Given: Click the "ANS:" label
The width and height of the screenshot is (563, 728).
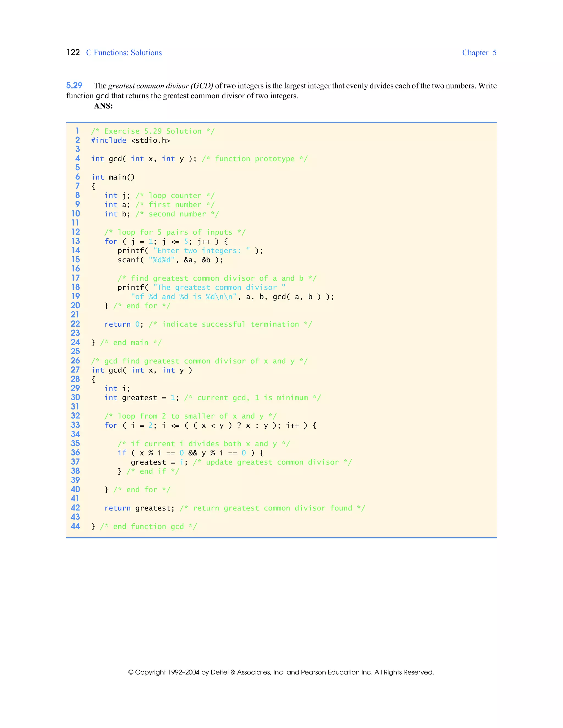Looking at the screenshot, I should (103, 106).
